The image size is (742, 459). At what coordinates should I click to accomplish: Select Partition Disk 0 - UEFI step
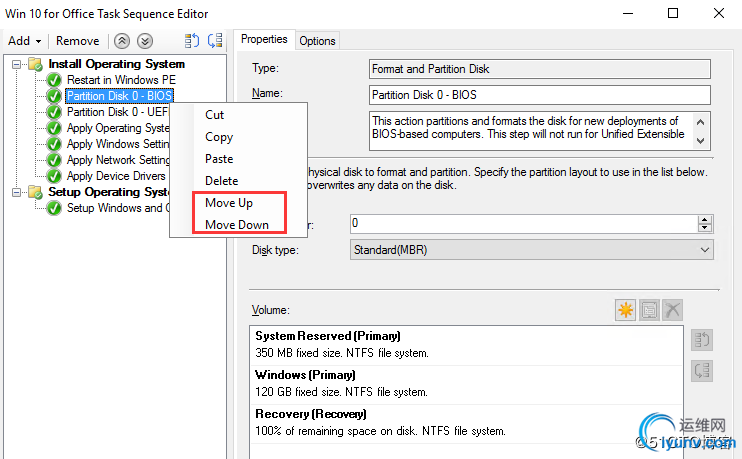117,112
